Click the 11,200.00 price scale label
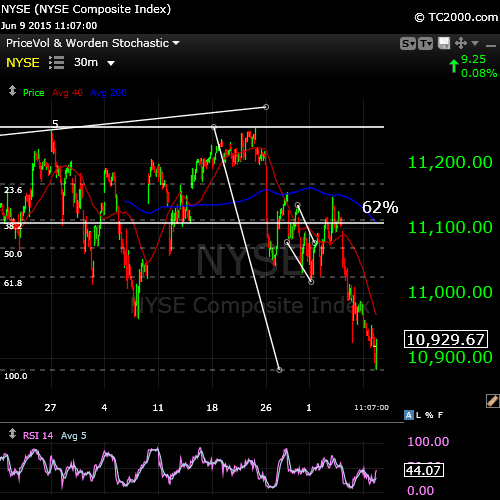 click(x=450, y=163)
